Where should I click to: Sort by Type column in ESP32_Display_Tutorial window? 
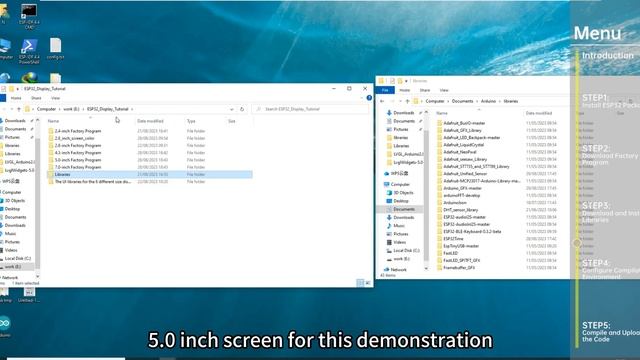tap(191, 121)
